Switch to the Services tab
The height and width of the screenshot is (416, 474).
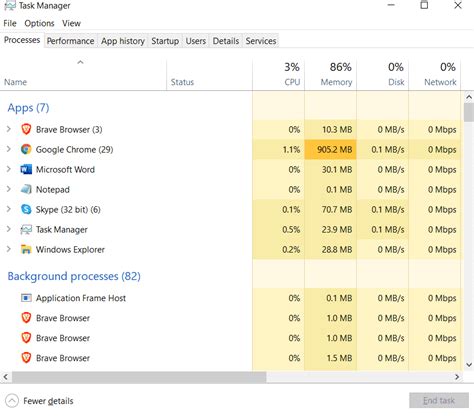pos(261,41)
